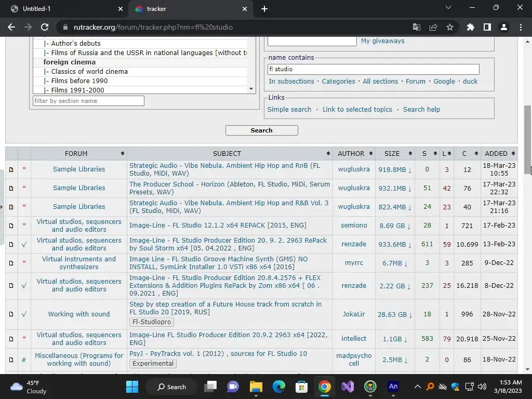Search All sections link
This screenshot has width=532, height=399.
380,82
